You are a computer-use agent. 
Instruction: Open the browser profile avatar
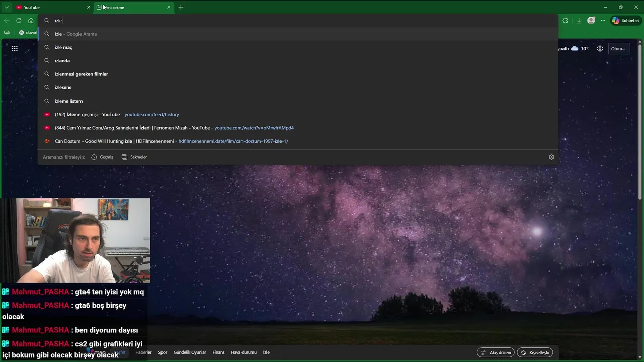[591, 21]
